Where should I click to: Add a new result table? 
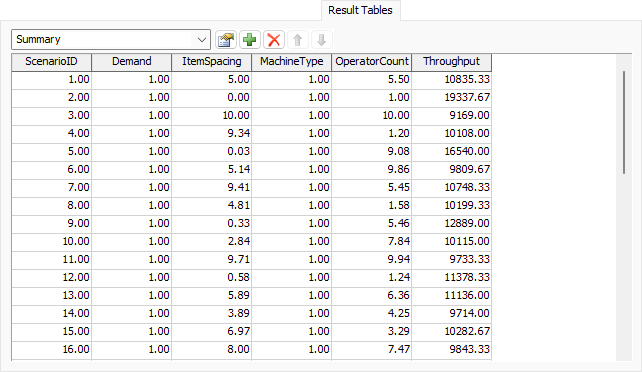coord(250,40)
